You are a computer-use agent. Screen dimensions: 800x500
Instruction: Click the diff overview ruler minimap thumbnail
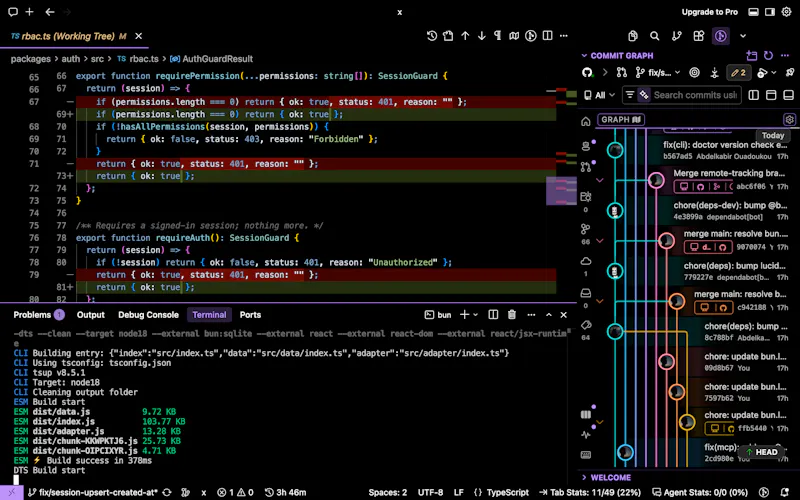pos(561,191)
